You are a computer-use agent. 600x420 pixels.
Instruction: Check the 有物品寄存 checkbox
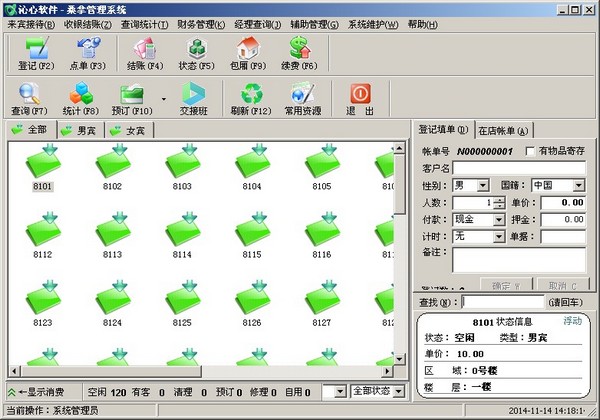click(x=530, y=151)
